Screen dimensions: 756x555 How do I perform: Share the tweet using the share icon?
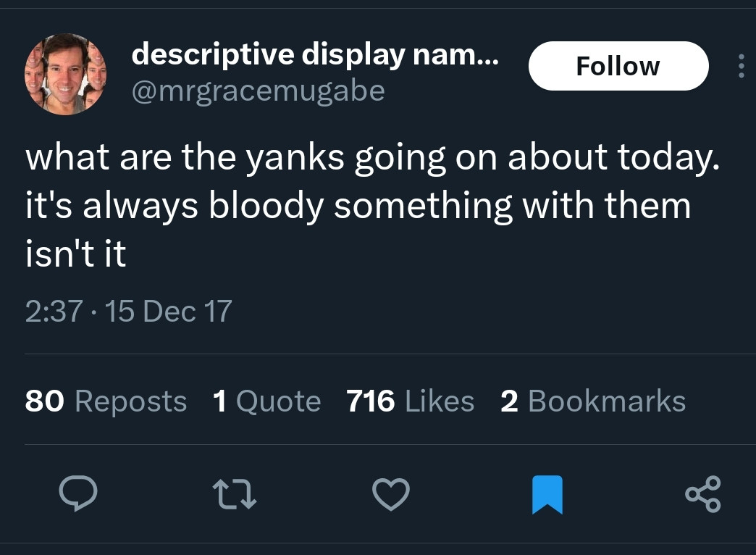[x=702, y=495]
